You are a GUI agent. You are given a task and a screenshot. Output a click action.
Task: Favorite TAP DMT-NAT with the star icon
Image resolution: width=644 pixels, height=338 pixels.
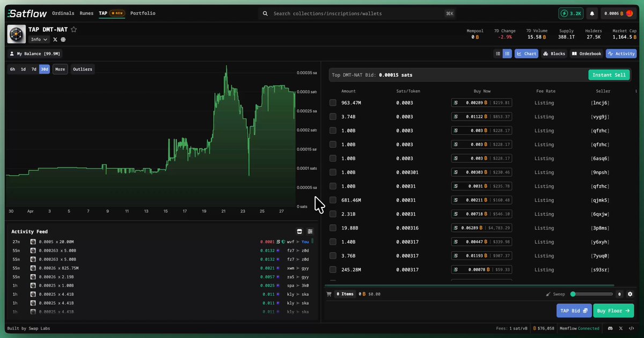coord(74,30)
